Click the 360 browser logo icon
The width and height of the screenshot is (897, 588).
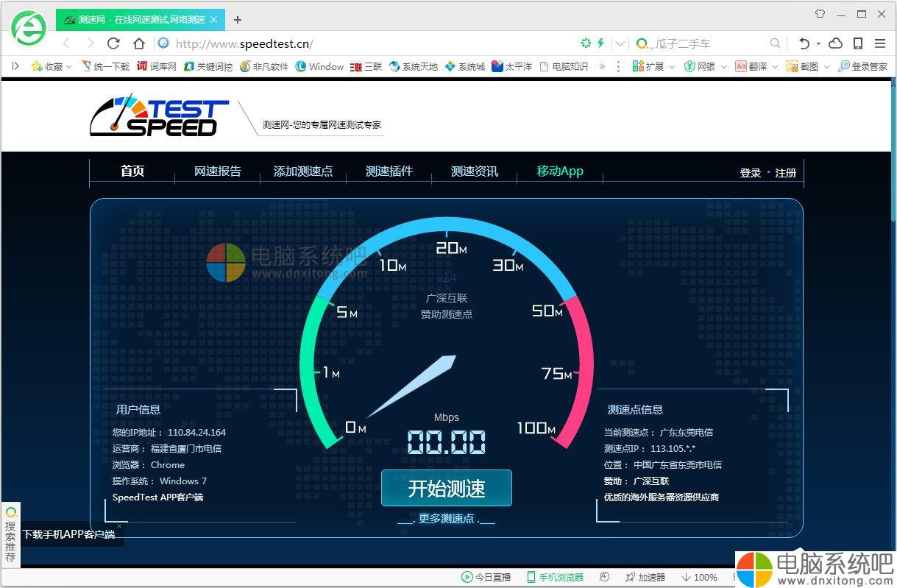29,28
